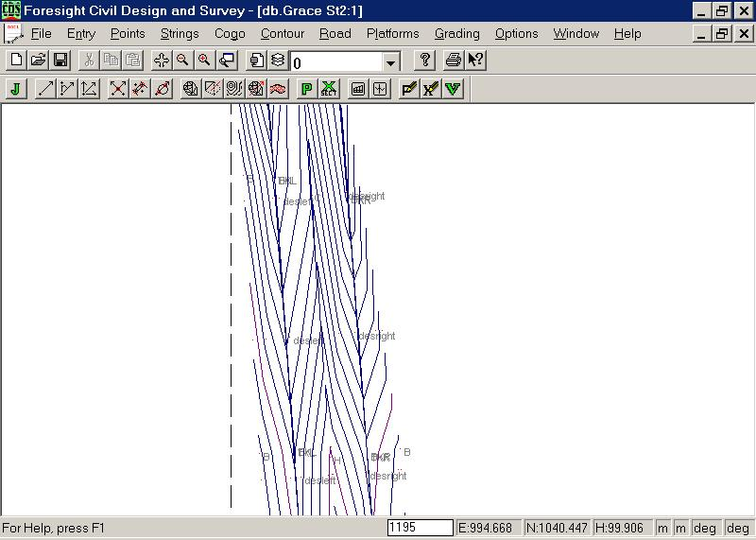The height and width of the screenshot is (540, 756).
Task: Click the point number field showing 1195
Action: point(420,528)
